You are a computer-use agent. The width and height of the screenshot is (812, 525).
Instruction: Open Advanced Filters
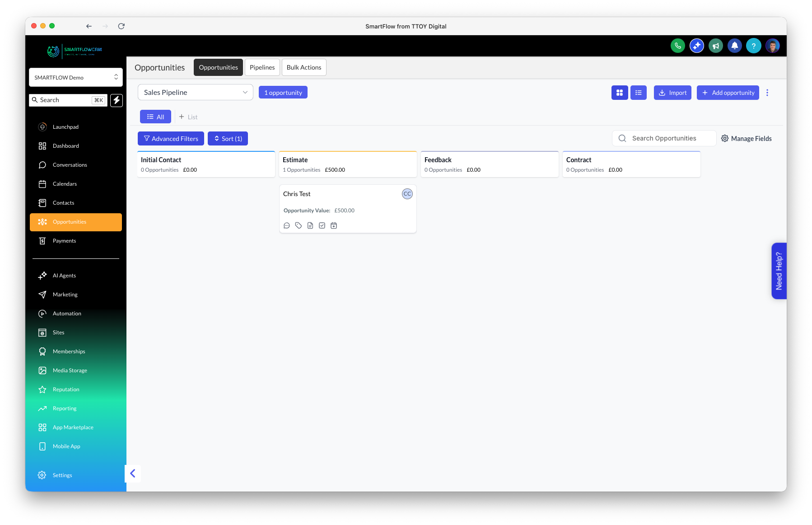click(x=171, y=138)
